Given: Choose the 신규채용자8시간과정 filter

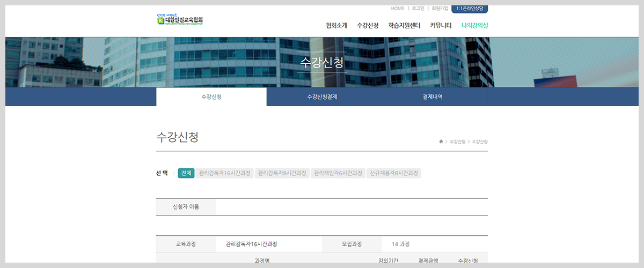Looking at the screenshot, I should (x=394, y=173).
